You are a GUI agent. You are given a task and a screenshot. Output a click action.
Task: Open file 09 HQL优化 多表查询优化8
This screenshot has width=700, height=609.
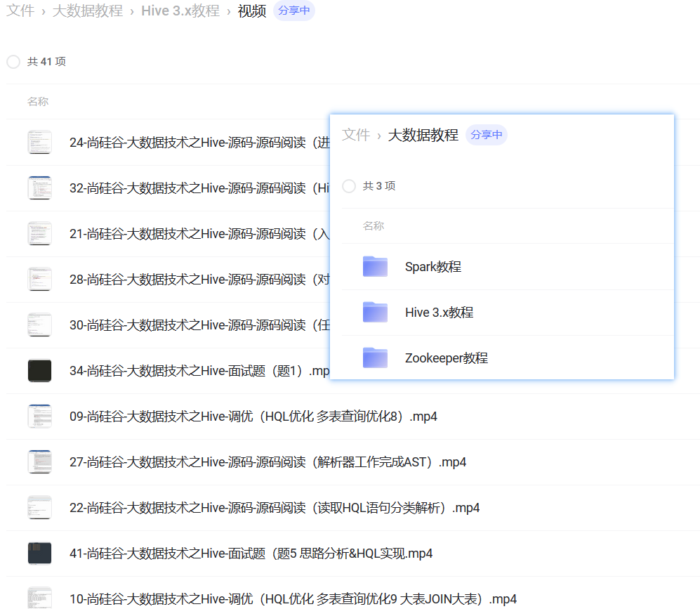pos(253,417)
